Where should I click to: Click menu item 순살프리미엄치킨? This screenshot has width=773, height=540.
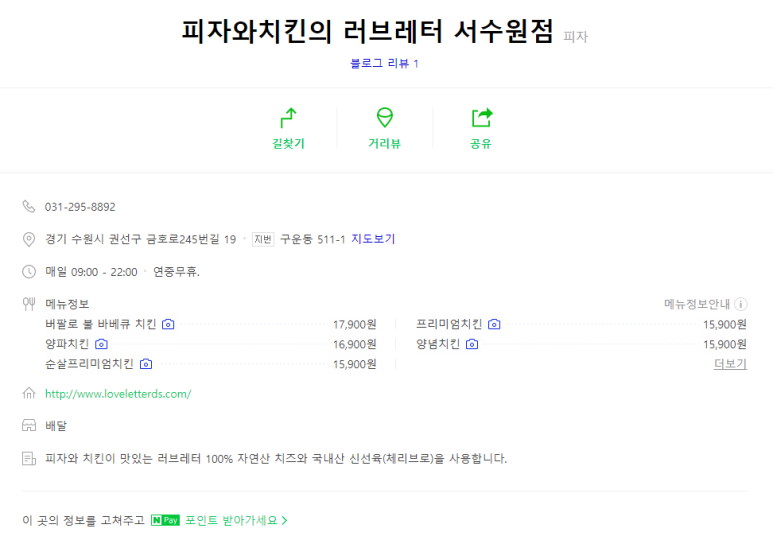89,364
